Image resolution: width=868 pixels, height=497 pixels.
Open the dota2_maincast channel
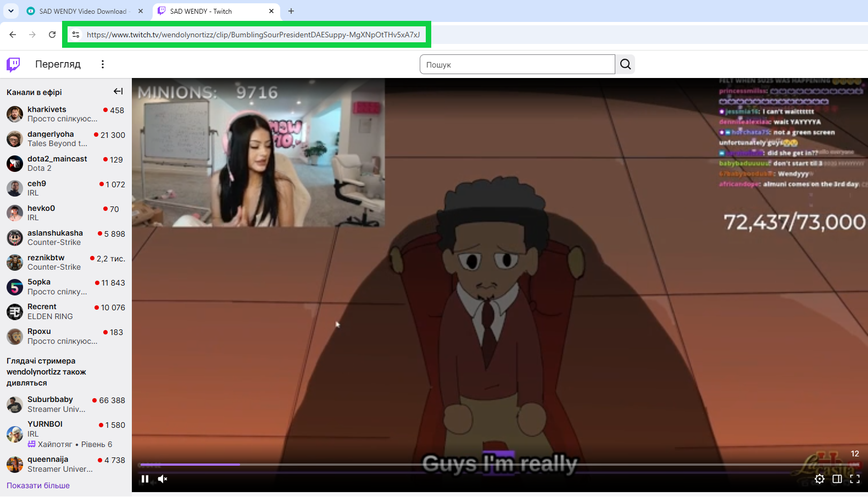point(66,163)
